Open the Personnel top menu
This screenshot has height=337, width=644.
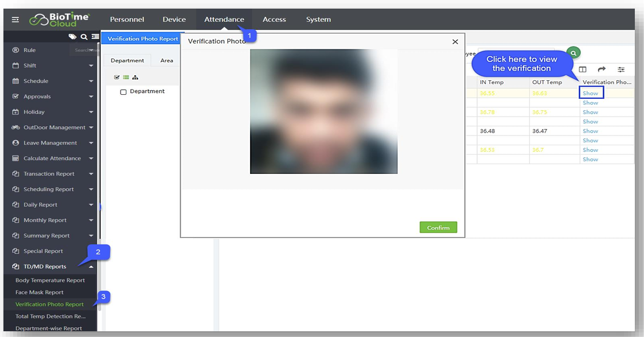coord(127,20)
